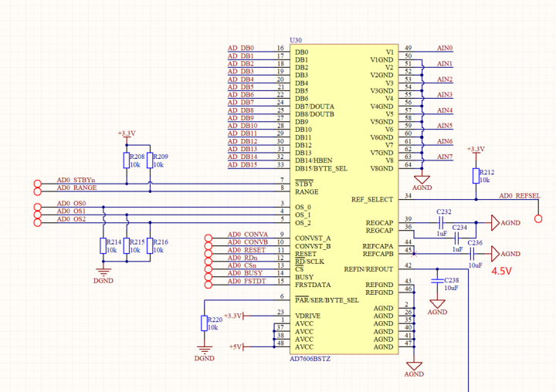The width and height of the screenshot is (556, 392).
Task: Click resistor R216 symbol
Action: coord(150,245)
